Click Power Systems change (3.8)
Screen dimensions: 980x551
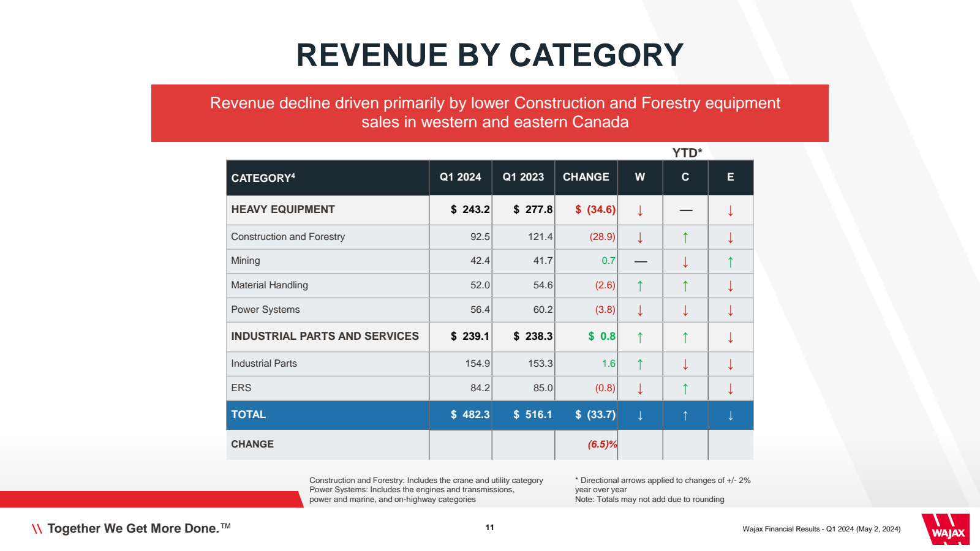coord(605,310)
